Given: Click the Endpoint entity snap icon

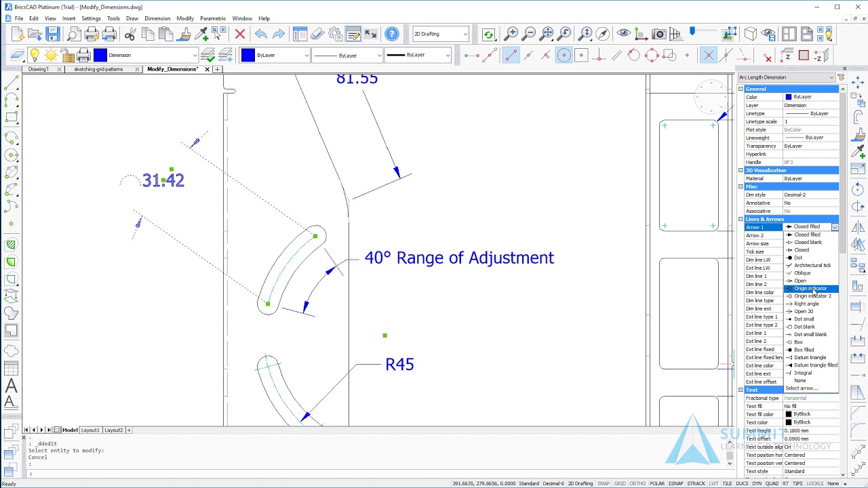Looking at the screenshot, I should 511,55.
